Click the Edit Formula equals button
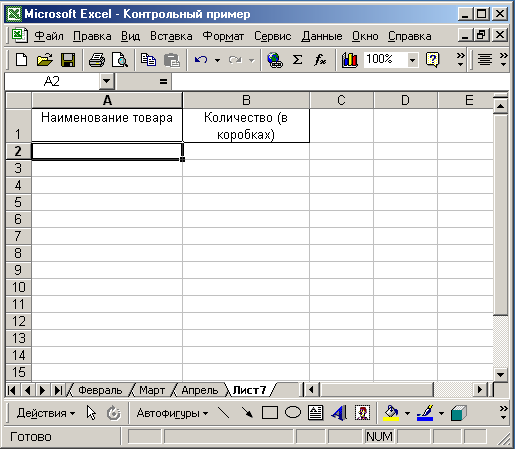Viewport: 515px width, 449px height. tap(163, 81)
